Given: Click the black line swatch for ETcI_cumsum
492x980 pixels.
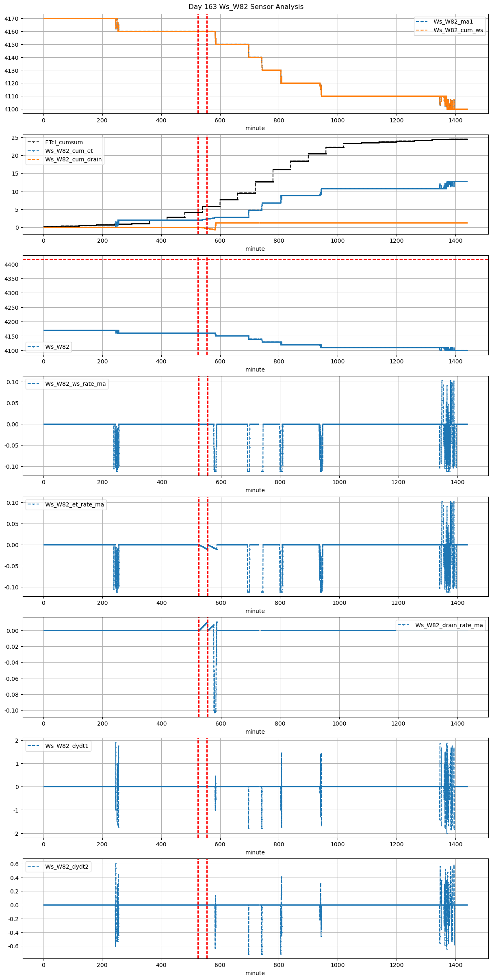Looking at the screenshot, I should tap(33, 142).
